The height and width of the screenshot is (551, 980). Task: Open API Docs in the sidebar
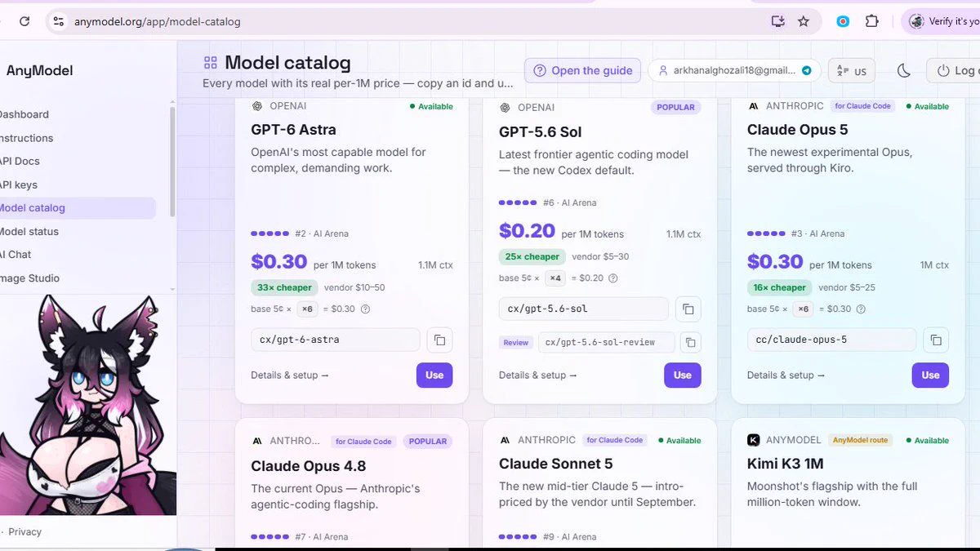[x=20, y=161]
